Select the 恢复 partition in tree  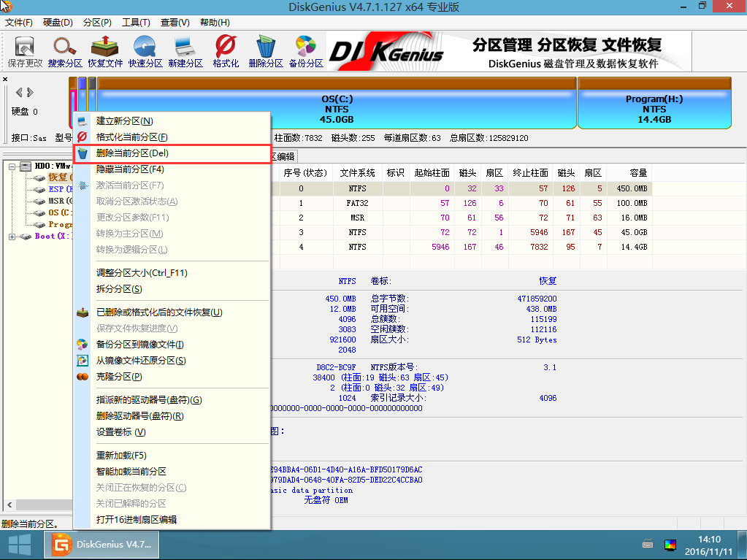pyautogui.click(x=59, y=177)
